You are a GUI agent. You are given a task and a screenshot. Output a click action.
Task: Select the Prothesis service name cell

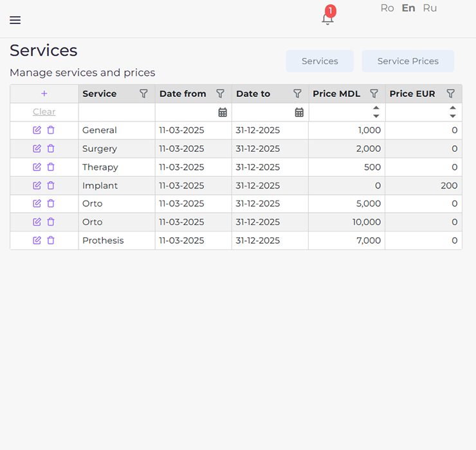point(117,240)
